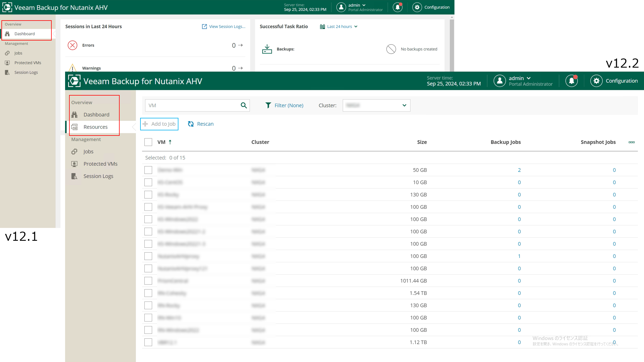Image resolution: width=644 pixels, height=362 pixels.
Task: Click snapshot jobs count 0 for 1.54 TB VM
Action: pyautogui.click(x=614, y=293)
